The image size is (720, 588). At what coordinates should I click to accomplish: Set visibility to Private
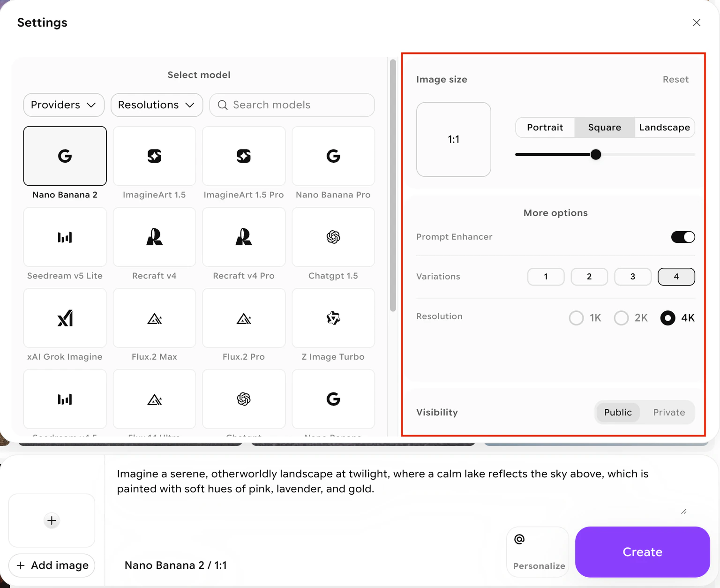coord(669,412)
